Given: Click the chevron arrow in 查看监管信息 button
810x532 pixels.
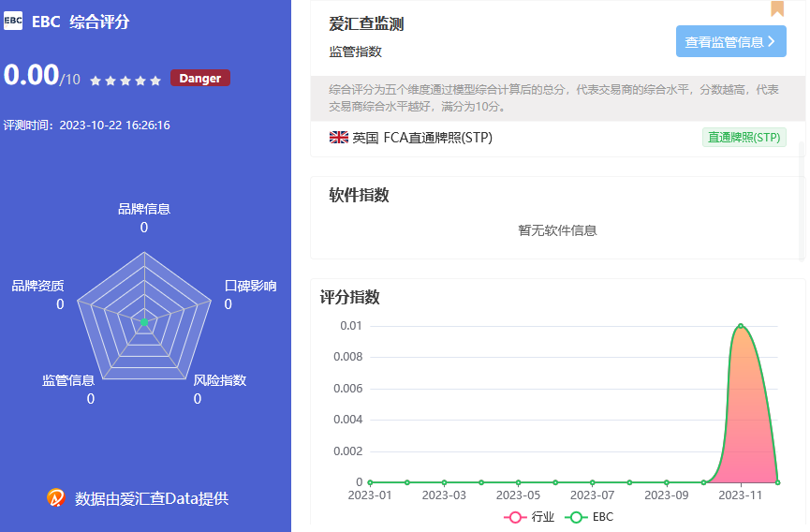Looking at the screenshot, I should point(772,41).
